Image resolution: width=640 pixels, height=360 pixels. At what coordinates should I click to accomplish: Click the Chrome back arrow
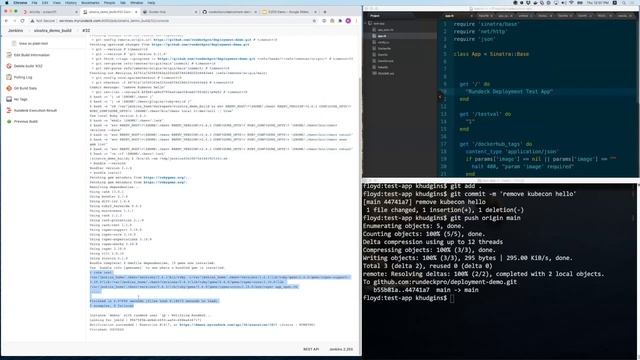pyautogui.click(x=6, y=20)
